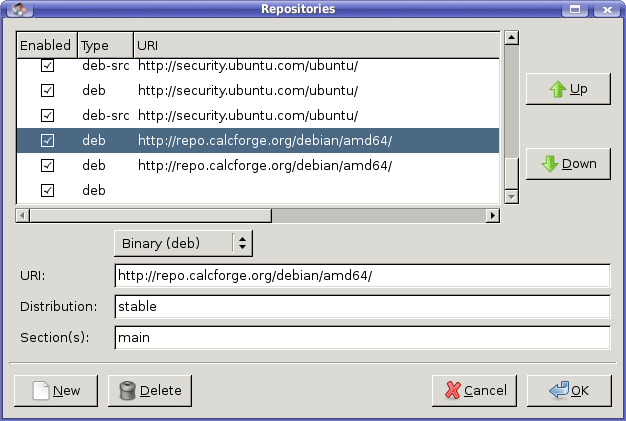Click into the Distribution text field
The width and height of the screenshot is (626, 421).
pos(362,306)
